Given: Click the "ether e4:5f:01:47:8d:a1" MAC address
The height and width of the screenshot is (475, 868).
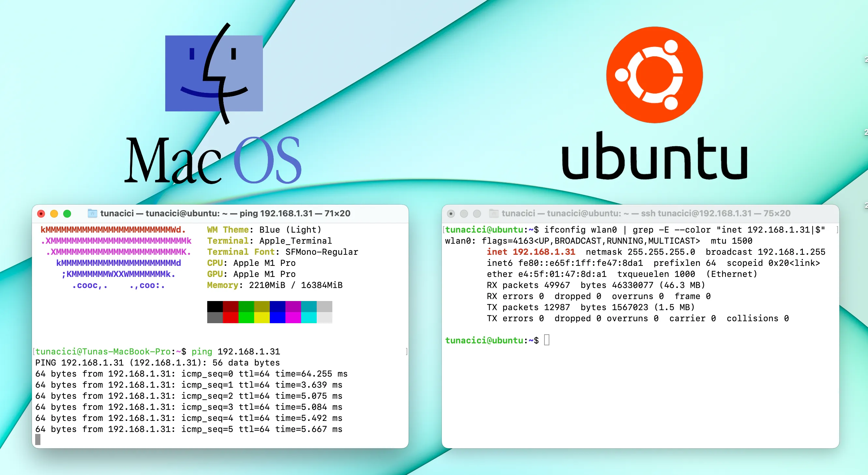Looking at the screenshot, I should [546, 274].
